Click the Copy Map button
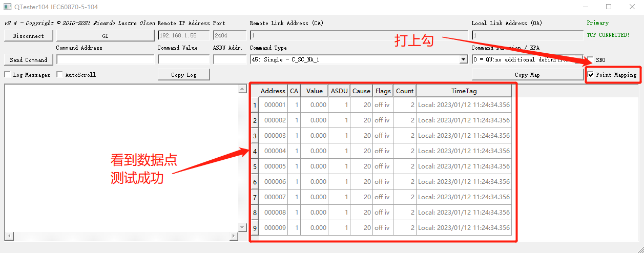This screenshot has width=644, height=253. 527,75
